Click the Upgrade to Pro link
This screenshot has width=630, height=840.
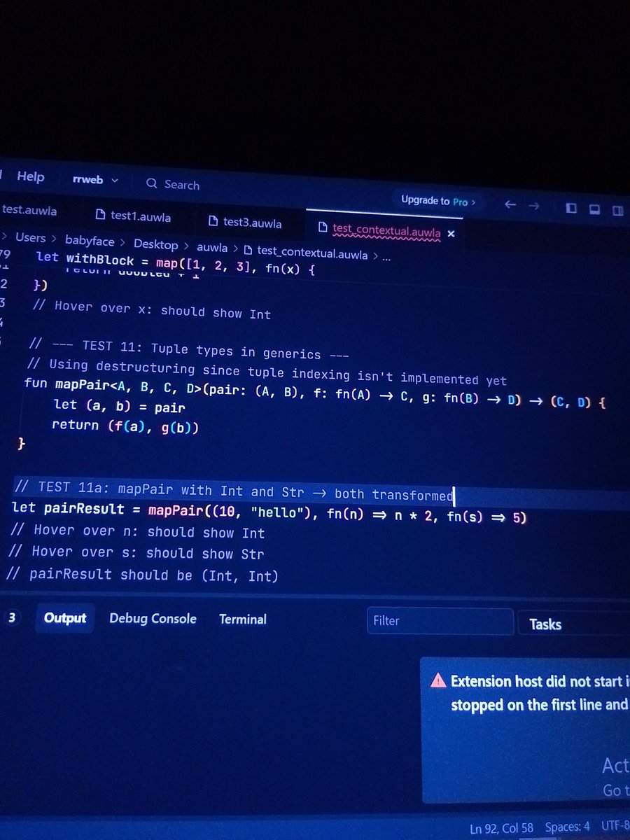pyautogui.click(x=438, y=201)
